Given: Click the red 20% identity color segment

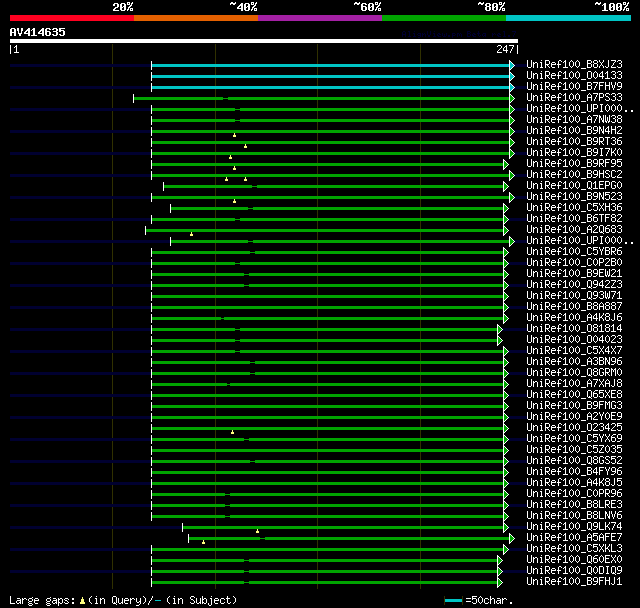Looking at the screenshot, I should pyautogui.click(x=72, y=18).
